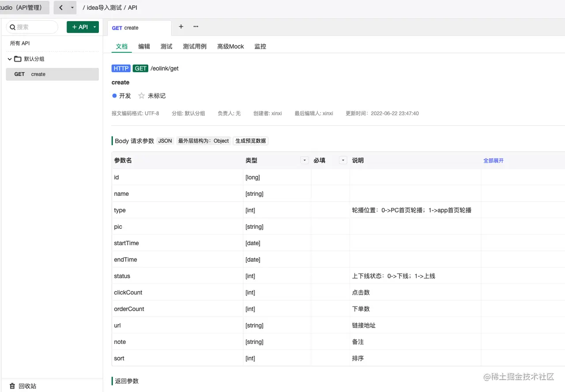The height and width of the screenshot is (392, 565).
Task: Add a new tab with the plus icon
Action: point(181,26)
